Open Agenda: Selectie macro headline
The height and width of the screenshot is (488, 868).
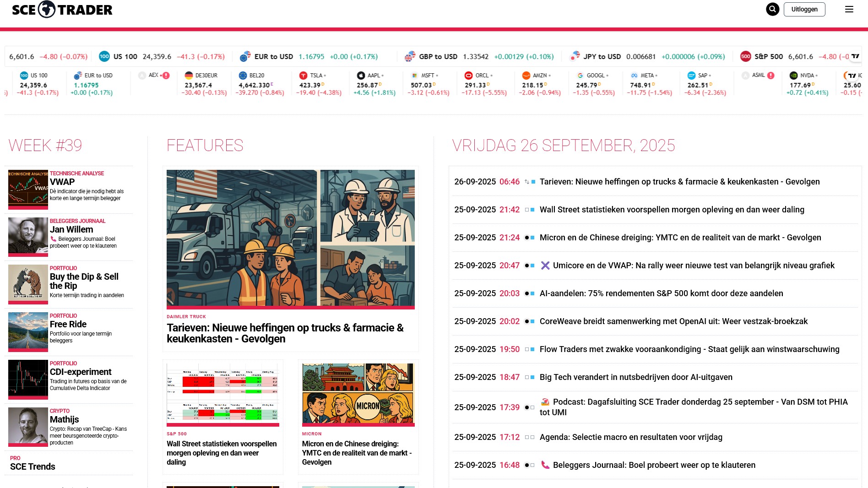(x=630, y=437)
